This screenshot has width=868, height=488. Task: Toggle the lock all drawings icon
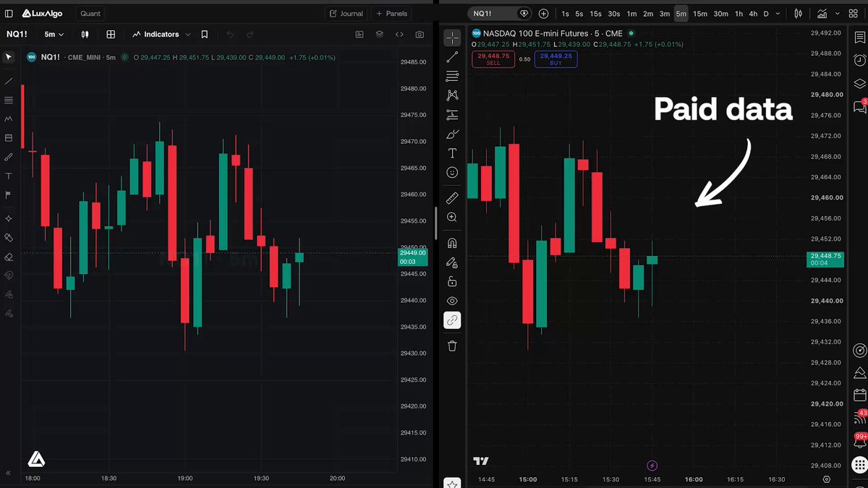click(452, 281)
